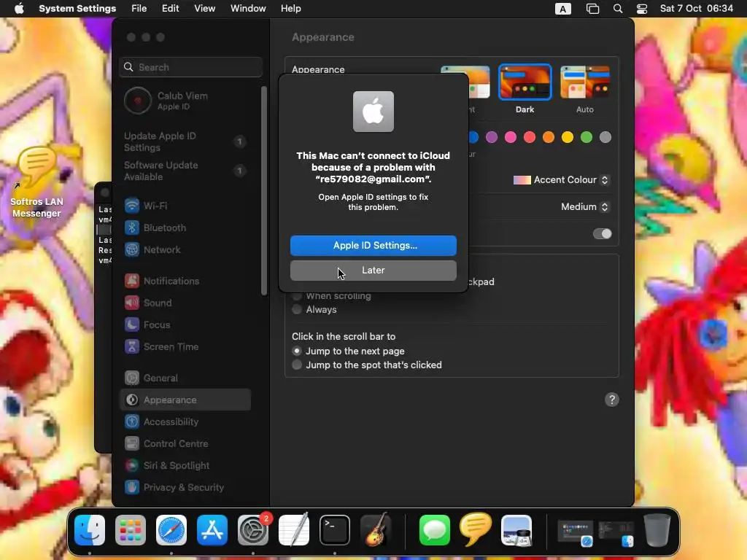747x560 pixels.
Task: Click the input source A indicator
Action: [x=562, y=9]
